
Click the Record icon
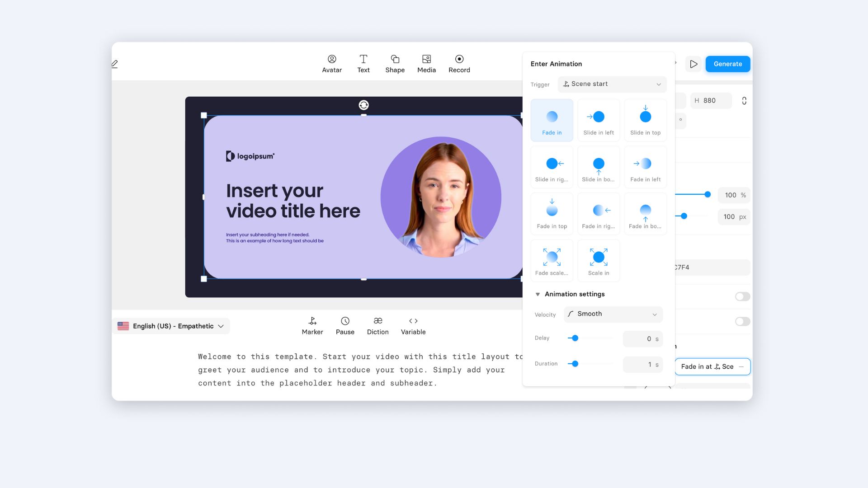pyautogui.click(x=459, y=59)
